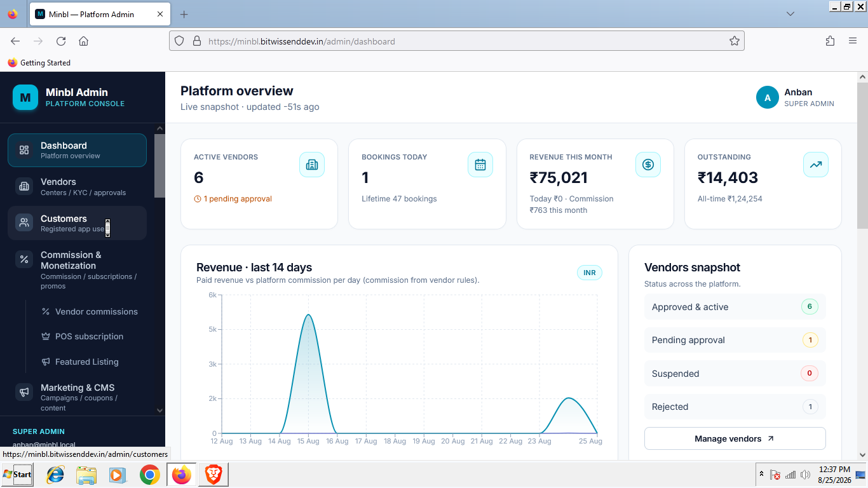Click the Bookings Today calendar icon
This screenshot has height=488, width=868.
click(x=480, y=165)
